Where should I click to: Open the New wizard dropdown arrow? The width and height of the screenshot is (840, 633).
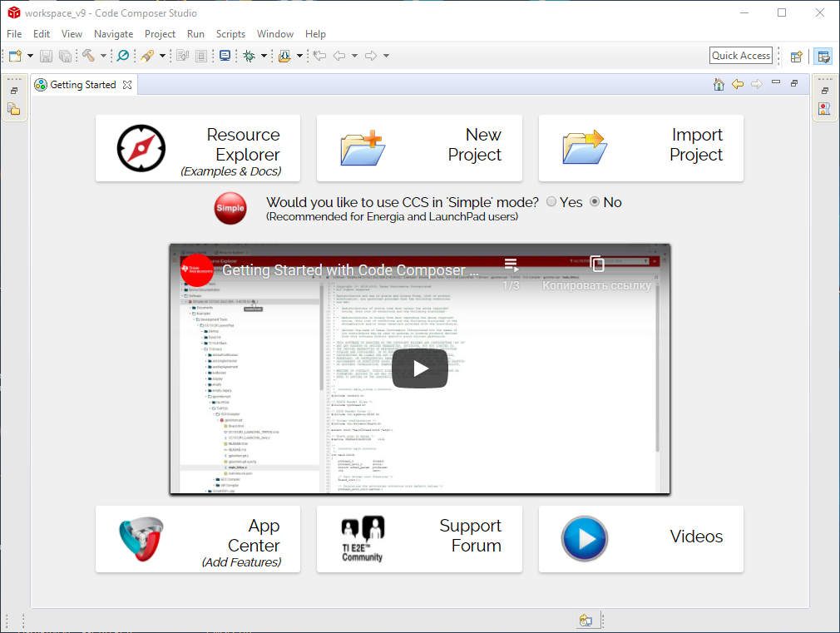[30, 56]
